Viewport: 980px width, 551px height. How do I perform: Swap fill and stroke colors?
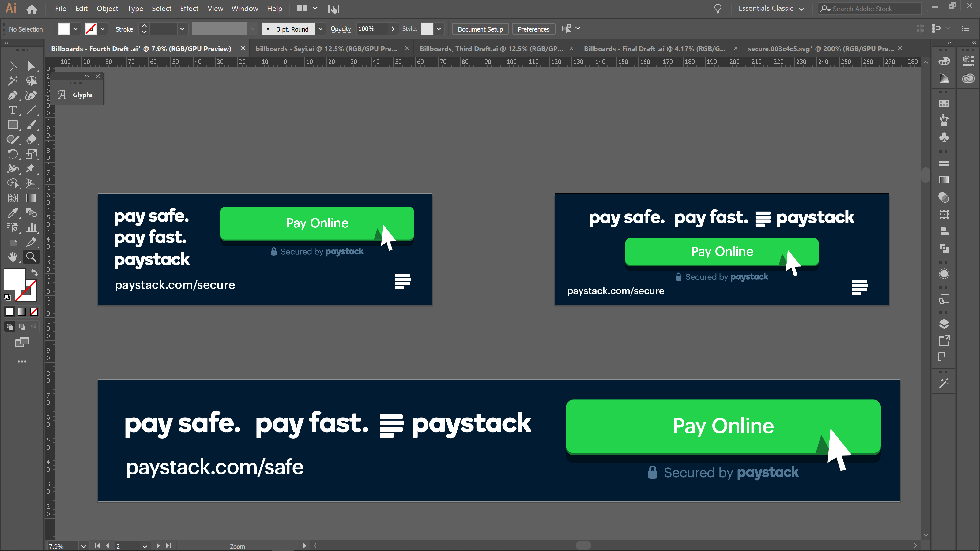34,272
